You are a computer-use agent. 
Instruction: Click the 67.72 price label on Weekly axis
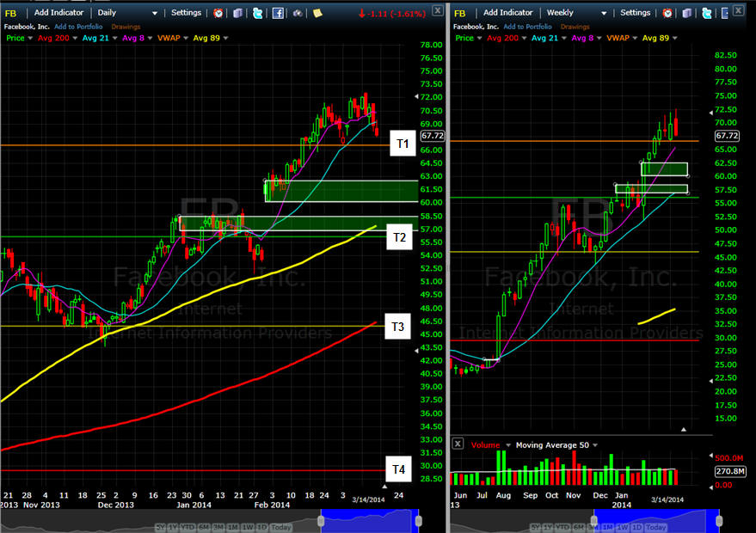coord(727,136)
